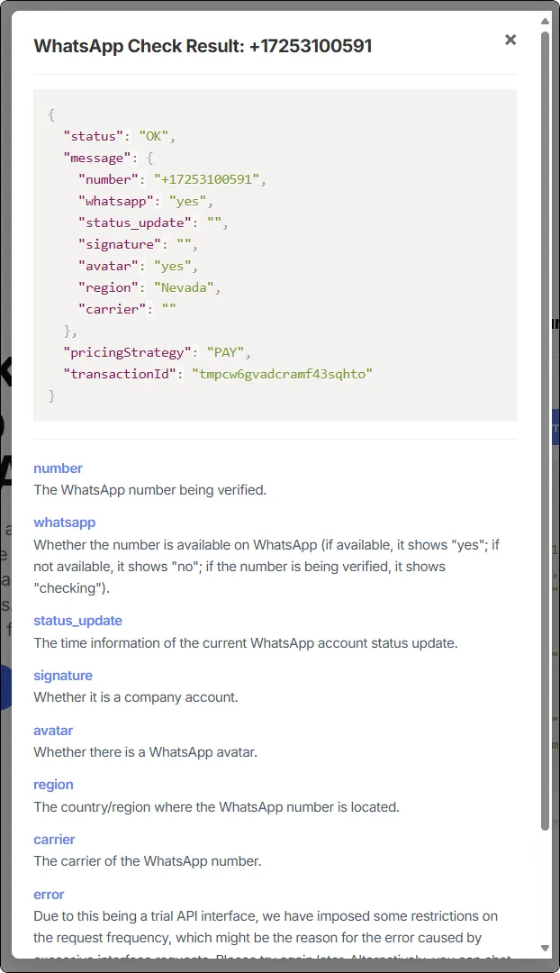Click the "whatsapp": "yes" JSON line
This screenshot has height=973, width=560.
coord(145,201)
